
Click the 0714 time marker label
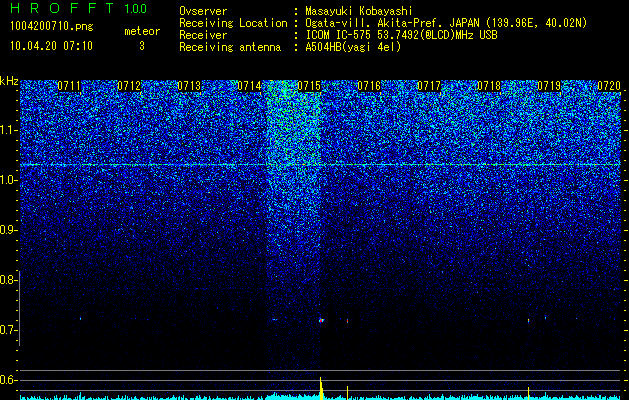[x=249, y=86]
